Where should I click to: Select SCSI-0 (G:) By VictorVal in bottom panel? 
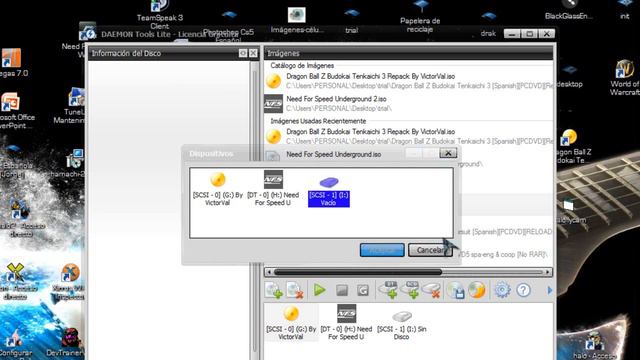click(x=291, y=323)
